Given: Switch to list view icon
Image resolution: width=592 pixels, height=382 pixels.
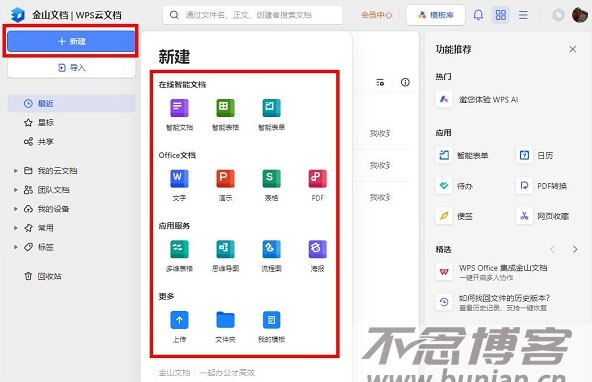Looking at the screenshot, I should coord(523,15).
